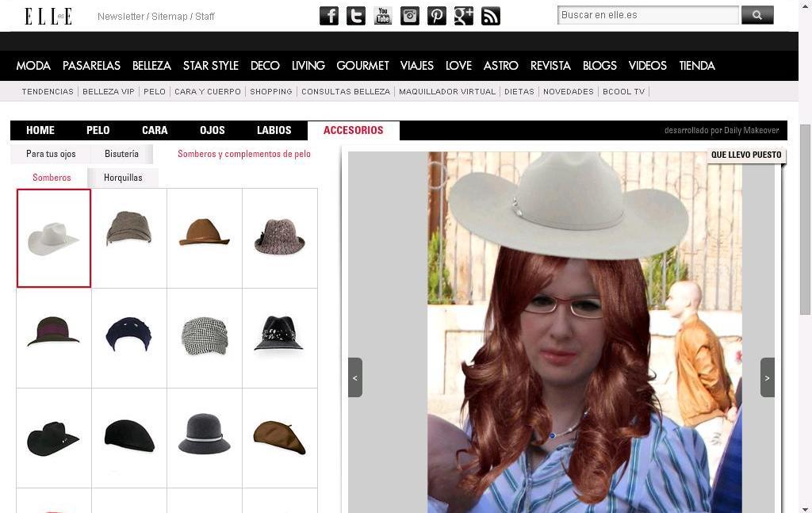
Task: Open the ELLE Facebook page icon
Action: pos(329,16)
